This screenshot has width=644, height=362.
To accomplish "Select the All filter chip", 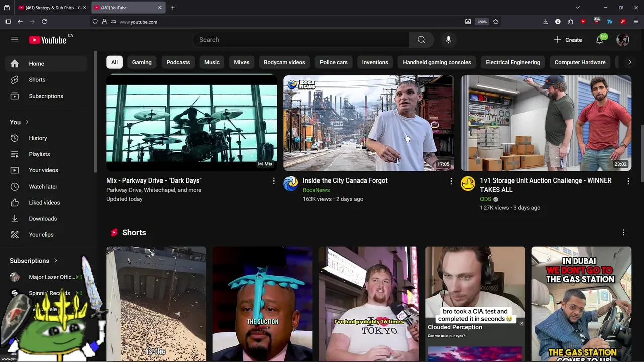I will (114, 62).
